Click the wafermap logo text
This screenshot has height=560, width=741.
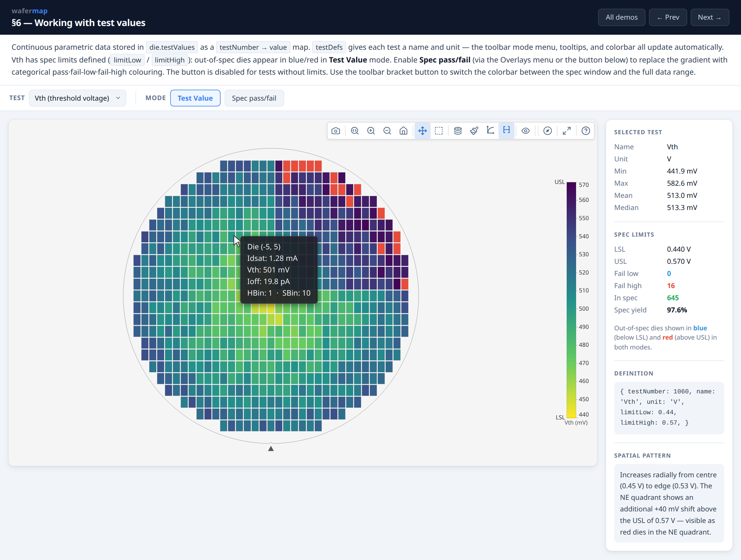tap(30, 11)
